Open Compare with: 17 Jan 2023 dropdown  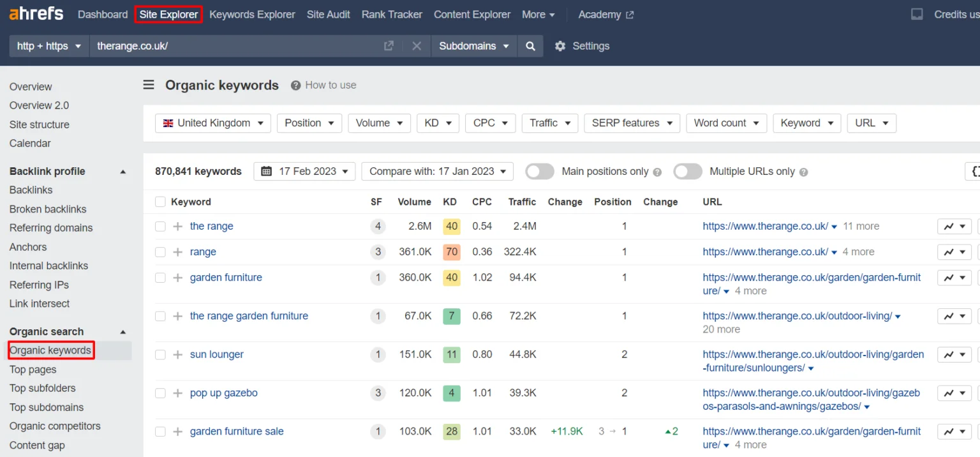(x=437, y=172)
